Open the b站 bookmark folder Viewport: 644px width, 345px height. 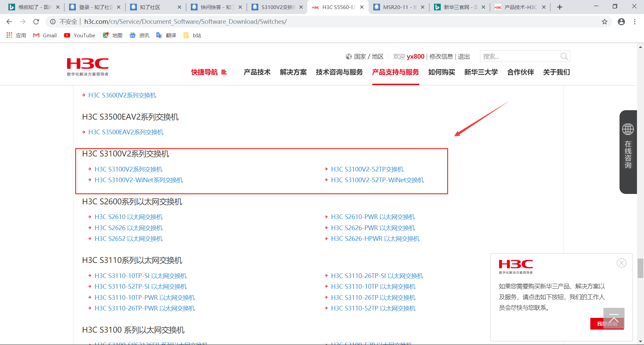(x=193, y=35)
